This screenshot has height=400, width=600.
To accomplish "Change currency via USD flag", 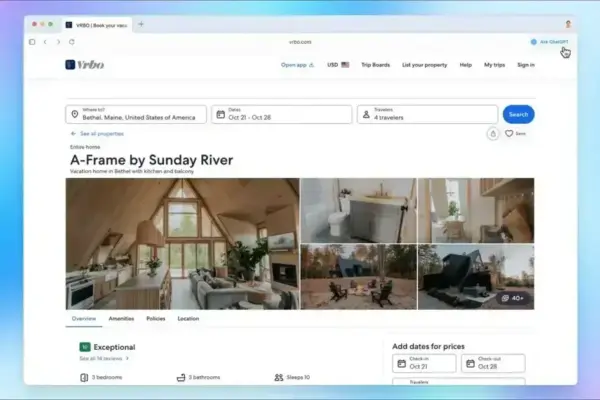I will [x=338, y=65].
